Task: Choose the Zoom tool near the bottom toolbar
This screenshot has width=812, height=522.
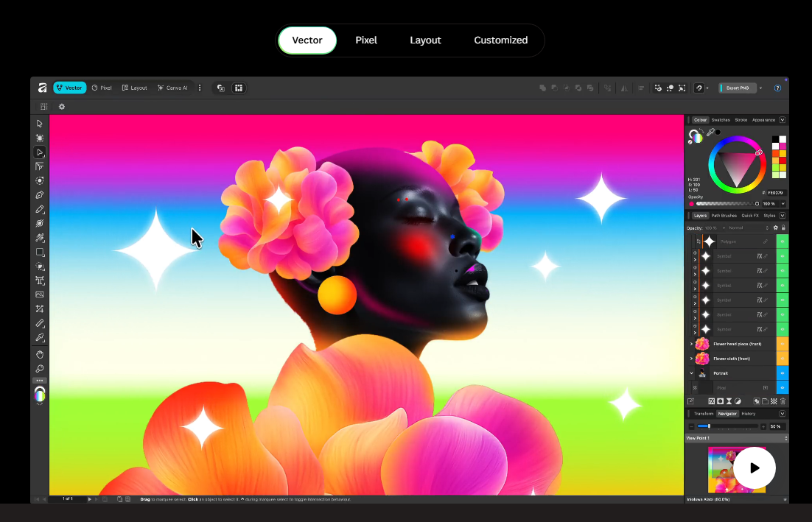Action: (39, 368)
